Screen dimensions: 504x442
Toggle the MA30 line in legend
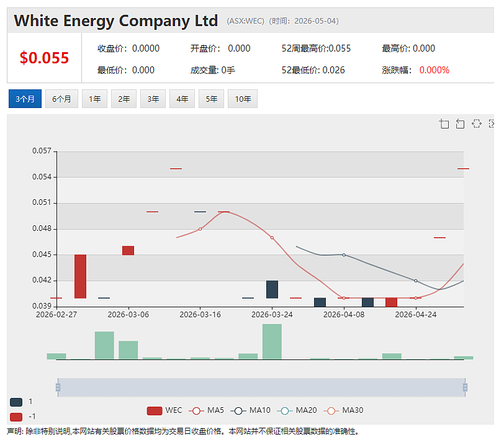coord(343,410)
